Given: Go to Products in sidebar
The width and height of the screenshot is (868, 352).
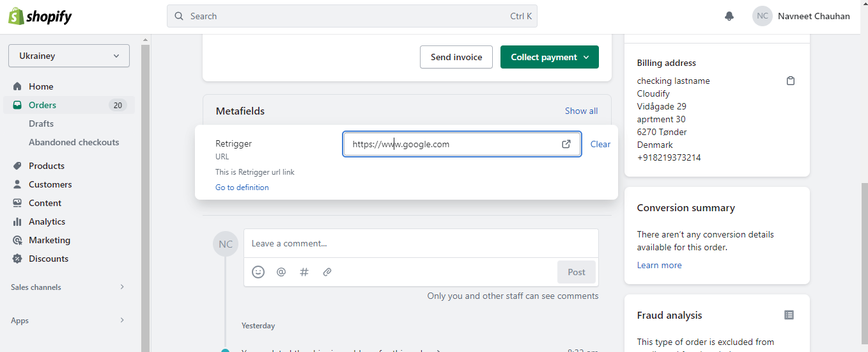Looking at the screenshot, I should coord(47,166).
